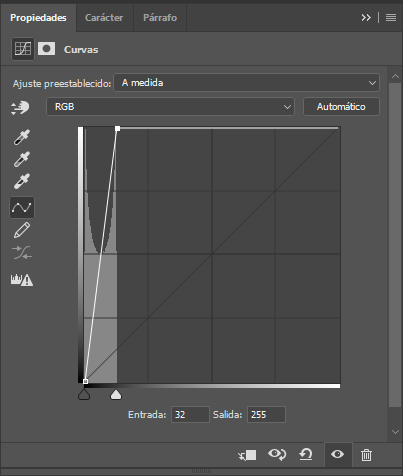Switch to the Propiedades tab
The image size is (403, 476).
38,18
